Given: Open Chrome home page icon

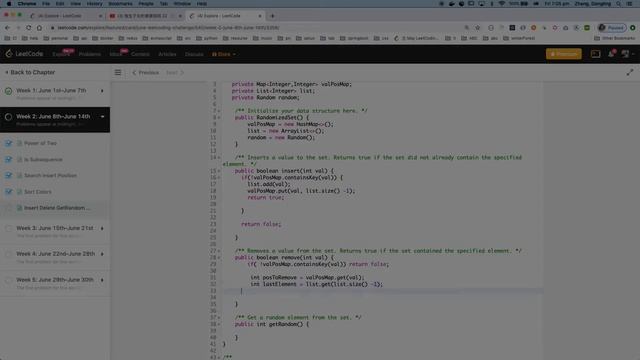Looking at the screenshot, I should pos(39,28).
